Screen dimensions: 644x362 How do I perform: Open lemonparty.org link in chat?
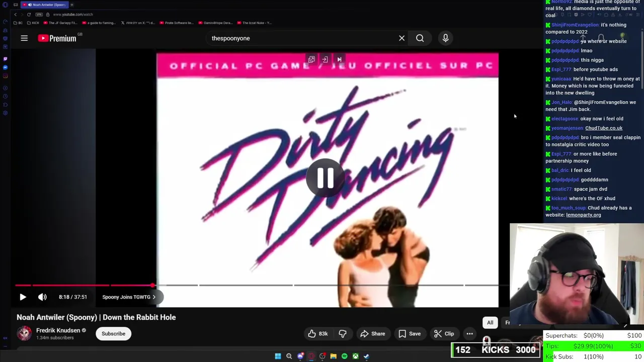(x=584, y=215)
